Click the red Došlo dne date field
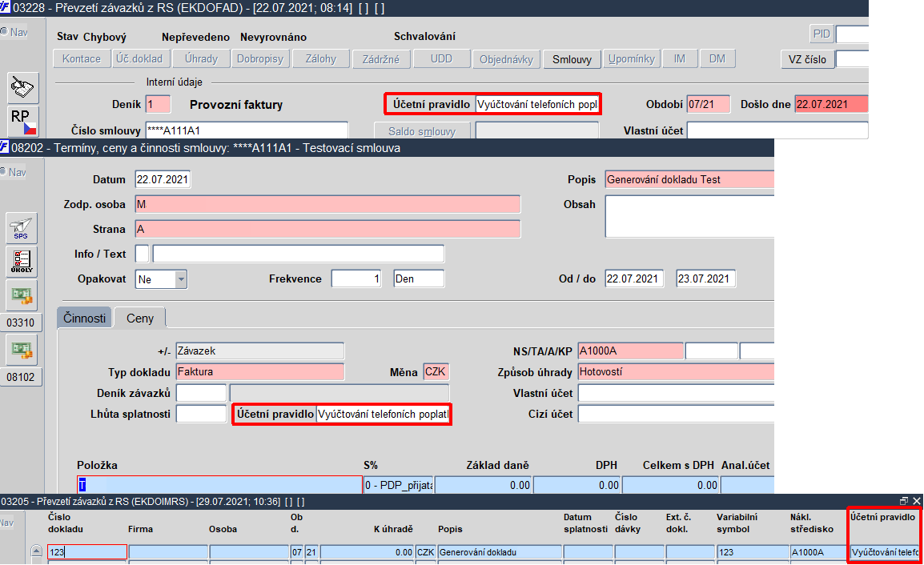The height and width of the screenshot is (565, 924). pyautogui.click(x=831, y=104)
